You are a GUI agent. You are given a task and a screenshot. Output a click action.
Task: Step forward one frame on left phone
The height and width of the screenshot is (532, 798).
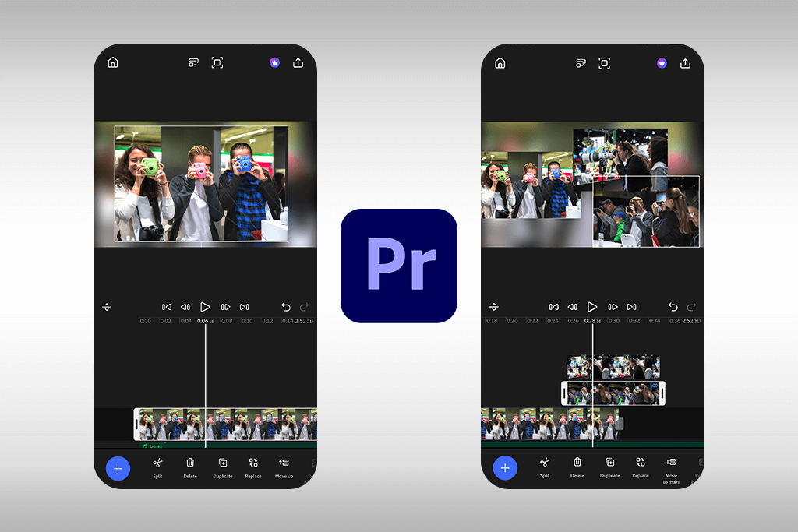coord(225,307)
